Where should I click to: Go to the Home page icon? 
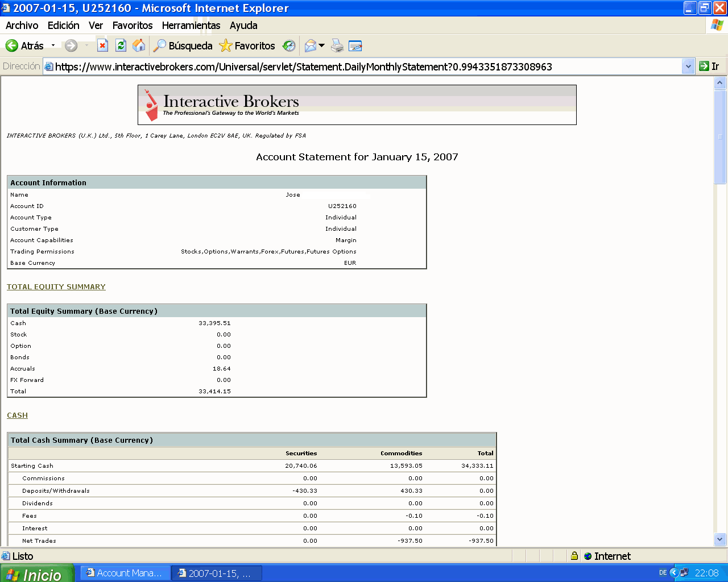pyautogui.click(x=139, y=46)
